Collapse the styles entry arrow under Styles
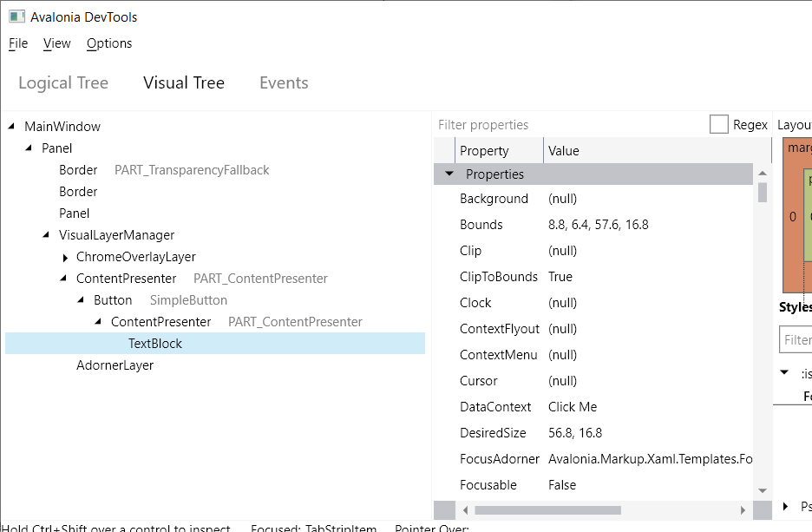 click(784, 372)
